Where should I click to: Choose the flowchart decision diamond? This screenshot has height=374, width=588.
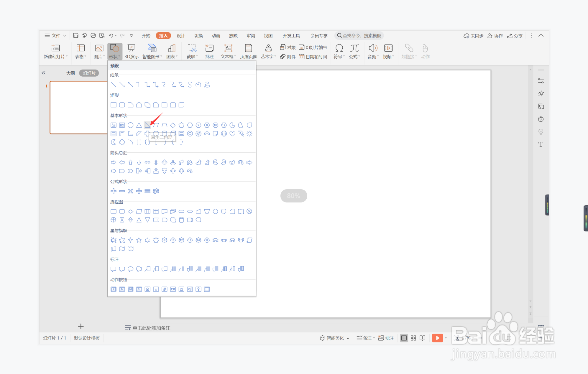coord(131,211)
